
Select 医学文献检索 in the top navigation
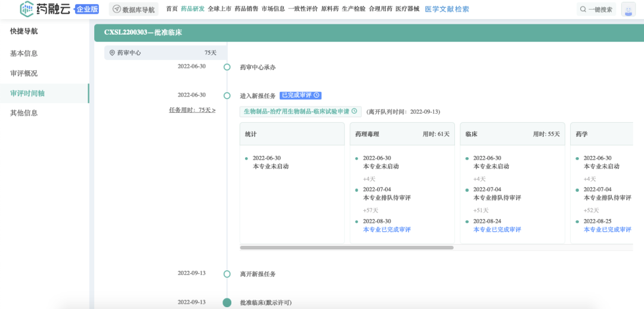click(447, 9)
